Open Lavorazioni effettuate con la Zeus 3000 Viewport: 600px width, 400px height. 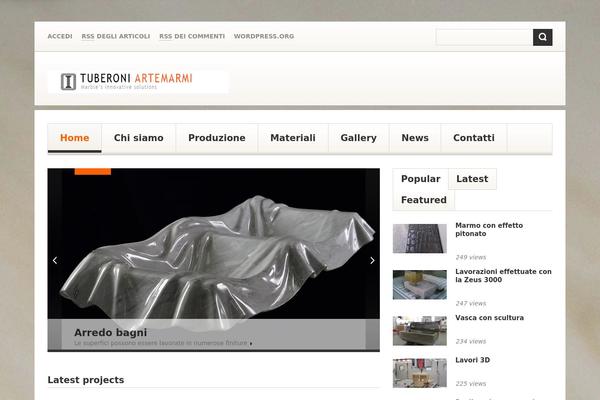503,276
